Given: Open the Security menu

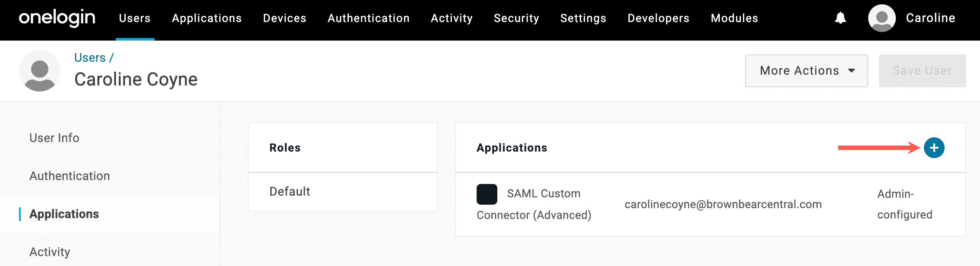Looking at the screenshot, I should tap(516, 18).
